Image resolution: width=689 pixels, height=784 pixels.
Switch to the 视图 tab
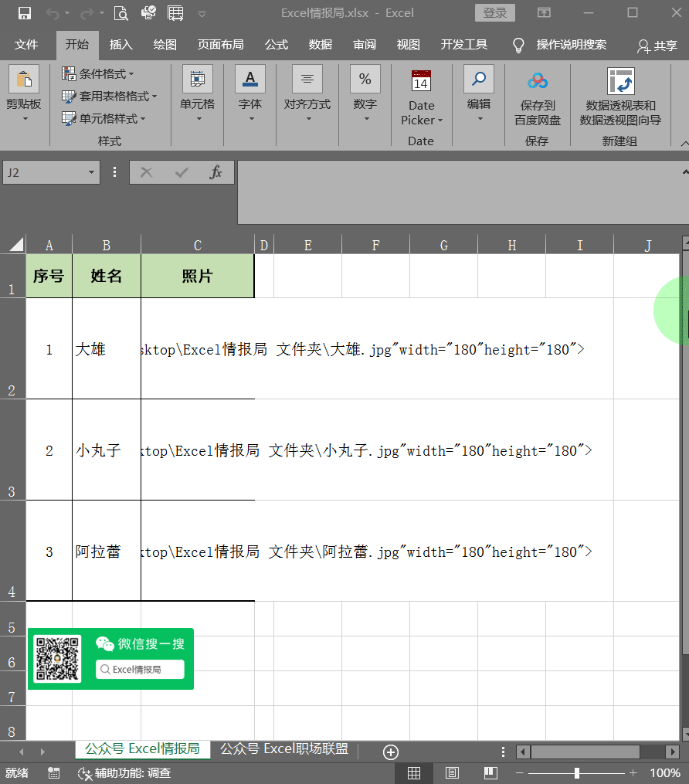(409, 45)
